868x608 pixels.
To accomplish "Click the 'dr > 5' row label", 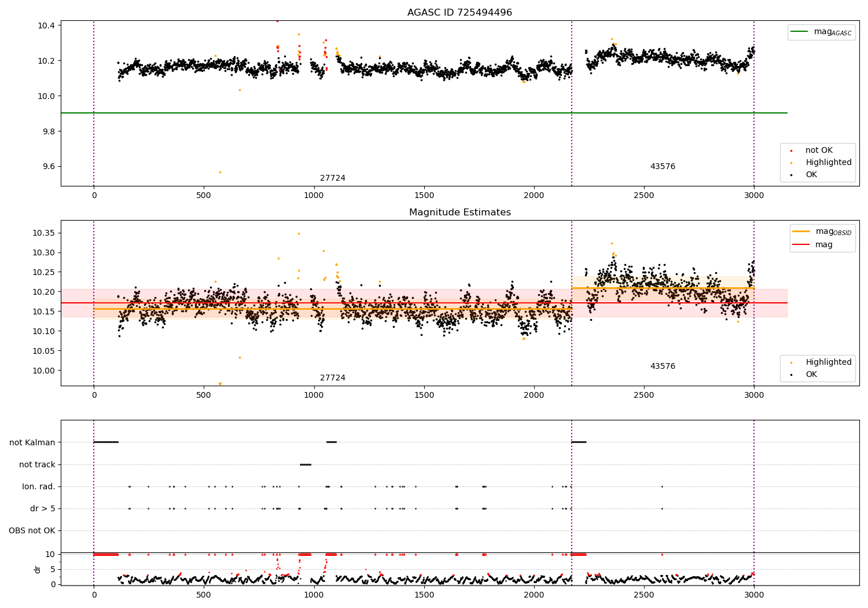I will 43,508.
